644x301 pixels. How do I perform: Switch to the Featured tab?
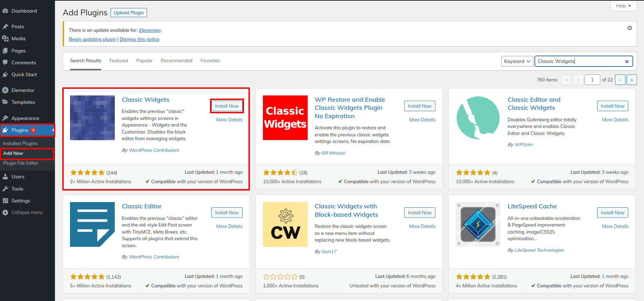(119, 60)
